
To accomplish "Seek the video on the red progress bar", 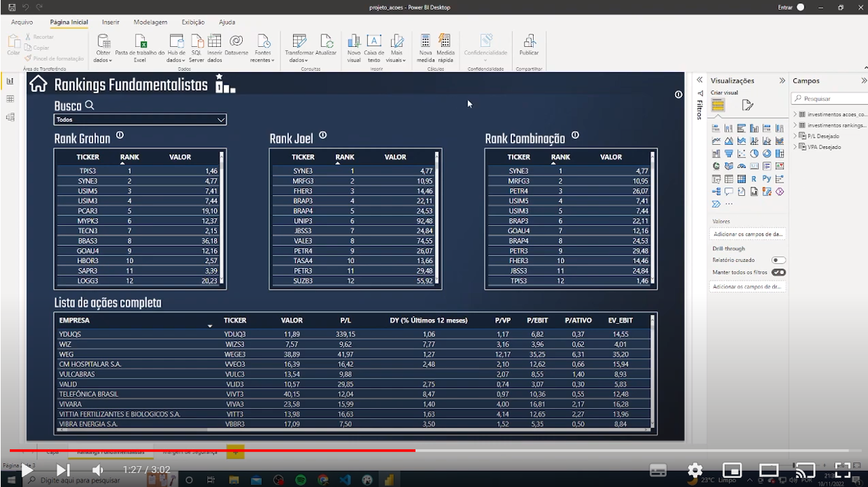I will point(213,451).
